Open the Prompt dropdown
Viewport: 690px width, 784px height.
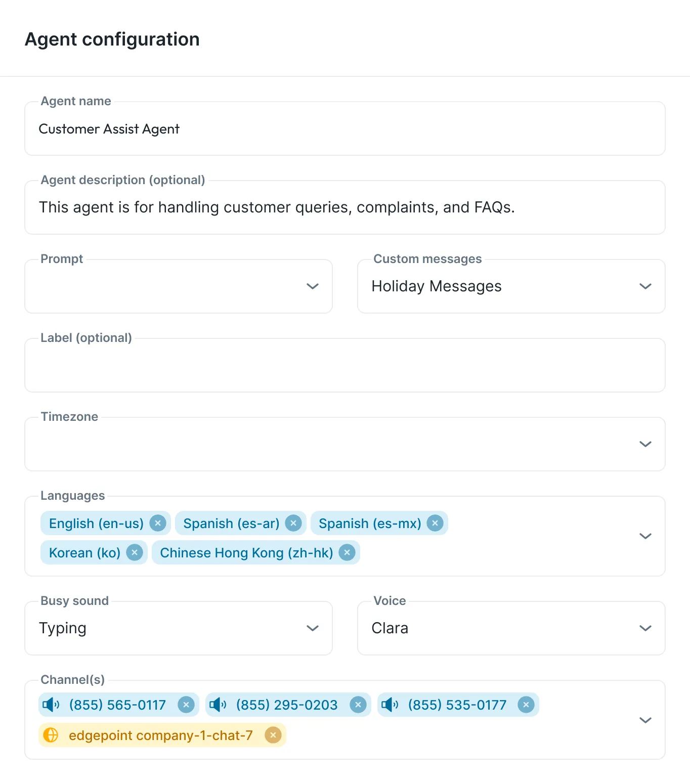(179, 286)
